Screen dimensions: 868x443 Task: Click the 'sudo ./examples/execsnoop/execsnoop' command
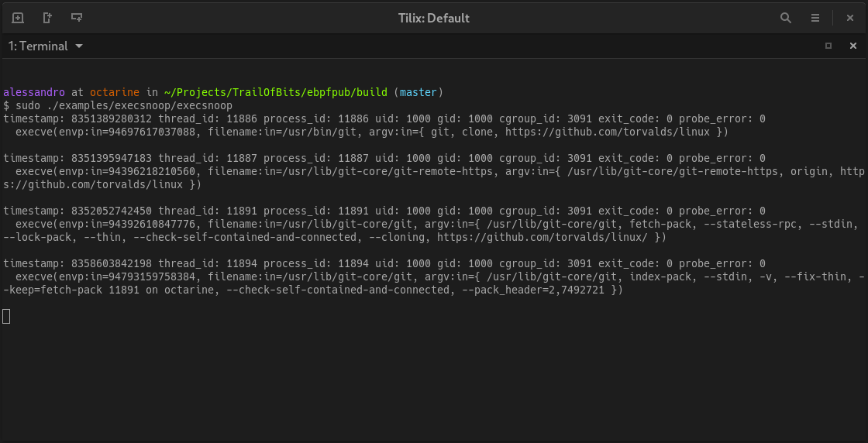[124, 105]
